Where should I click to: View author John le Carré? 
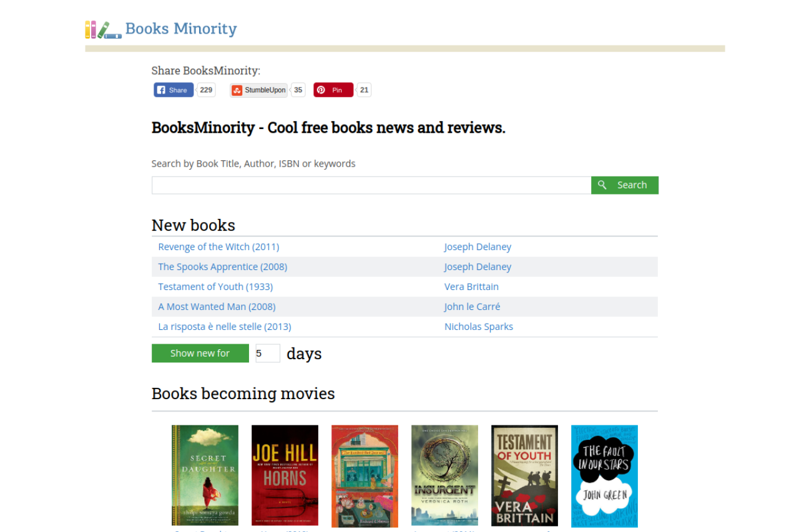(472, 307)
